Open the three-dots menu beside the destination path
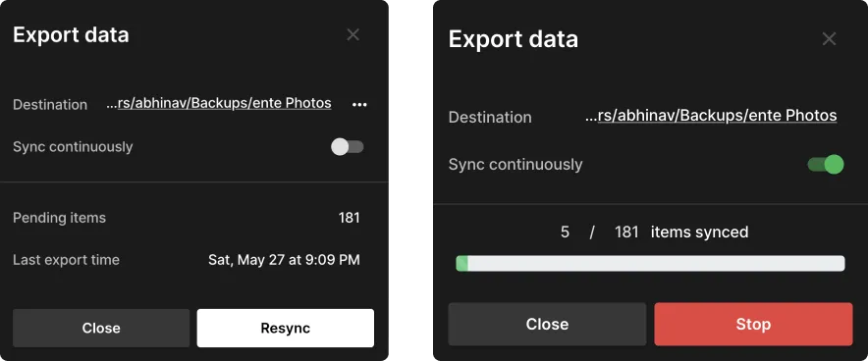Viewport: 868px width, 361px height. point(359,105)
